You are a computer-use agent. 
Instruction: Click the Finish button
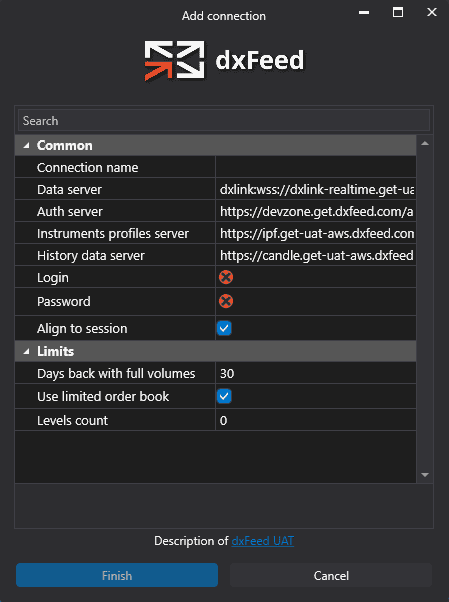(x=117, y=575)
